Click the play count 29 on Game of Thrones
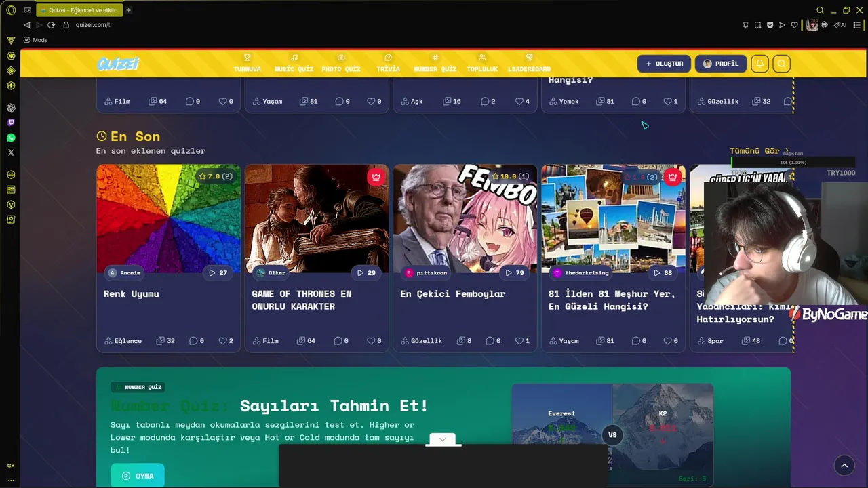The image size is (868, 488). [367, 273]
